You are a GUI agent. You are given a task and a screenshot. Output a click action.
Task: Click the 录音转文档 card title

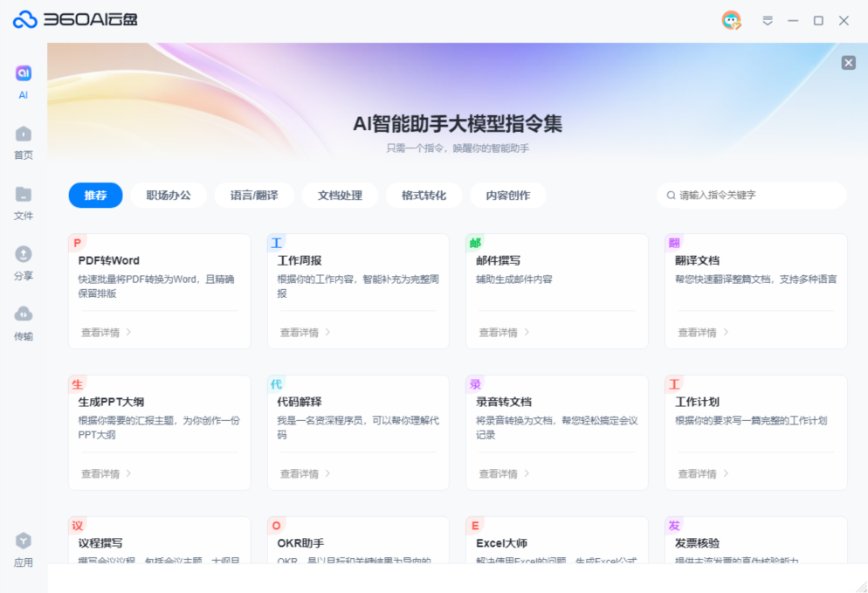click(x=504, y=402)
